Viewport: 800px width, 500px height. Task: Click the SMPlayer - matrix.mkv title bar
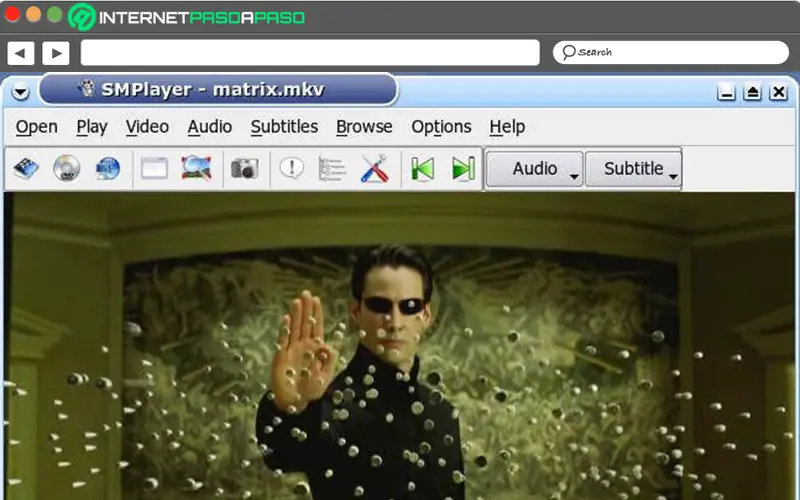218,90
